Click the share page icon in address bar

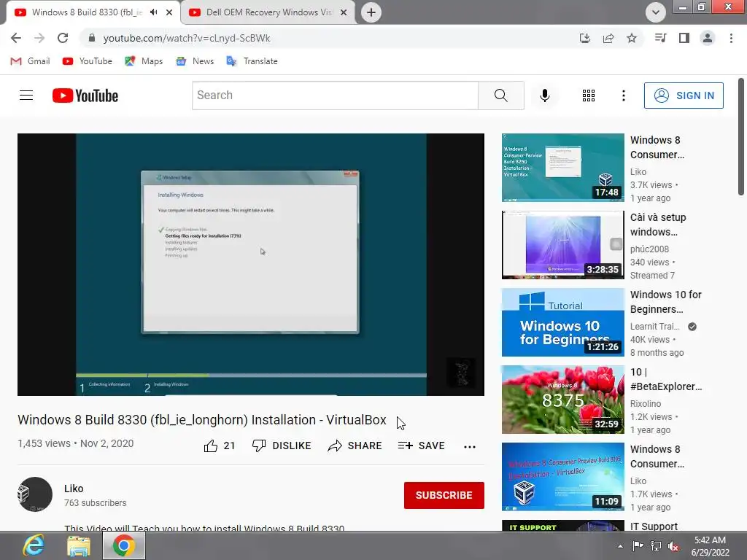pyautogui.click(x=608, y=38)
